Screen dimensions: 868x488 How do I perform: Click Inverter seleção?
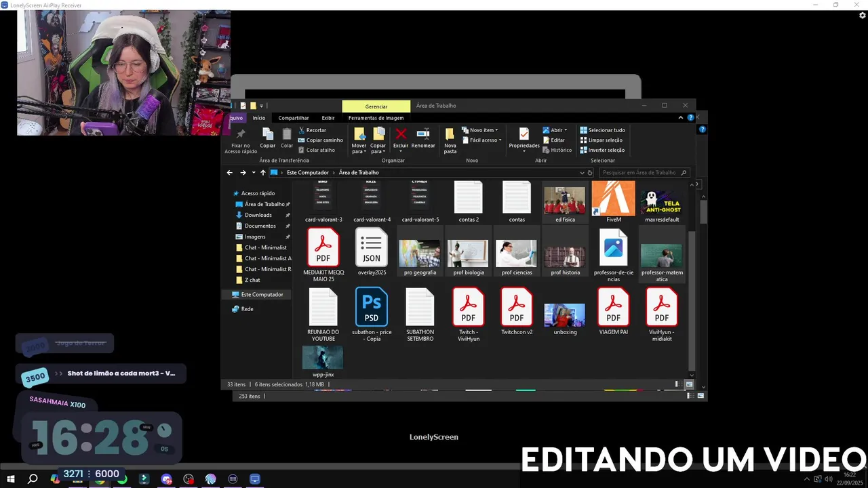[x=602, y=150]
